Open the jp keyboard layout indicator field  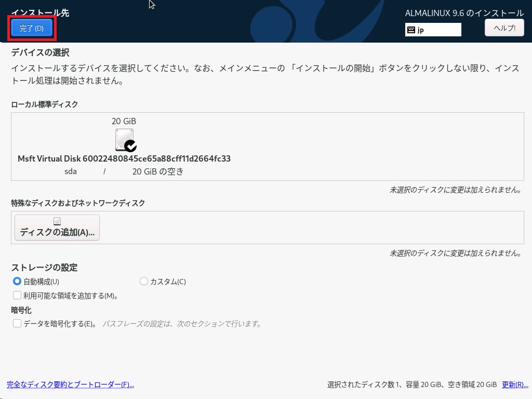(433, 30)
